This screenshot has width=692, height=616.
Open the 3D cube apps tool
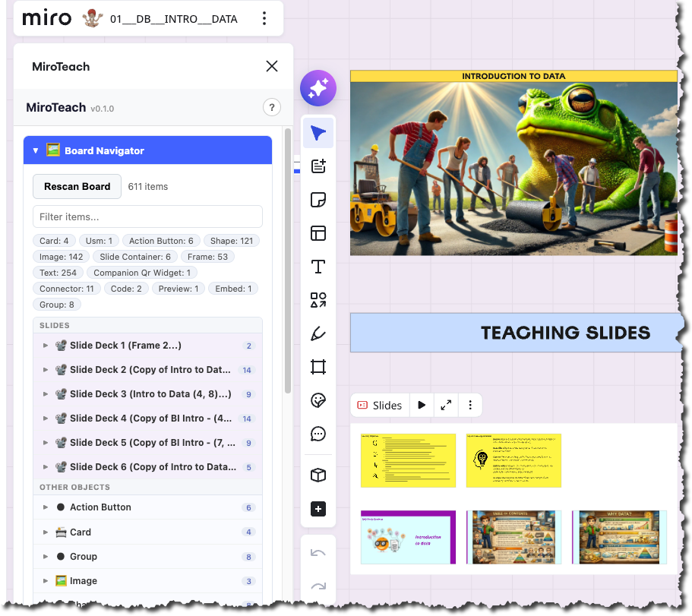(318, 475)
